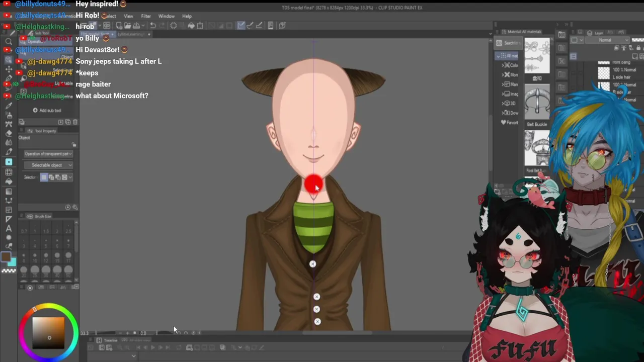Select the Ruler tool
Viewport: 644px width, 362px height.
pyautogui.click(x=9, y=219)
